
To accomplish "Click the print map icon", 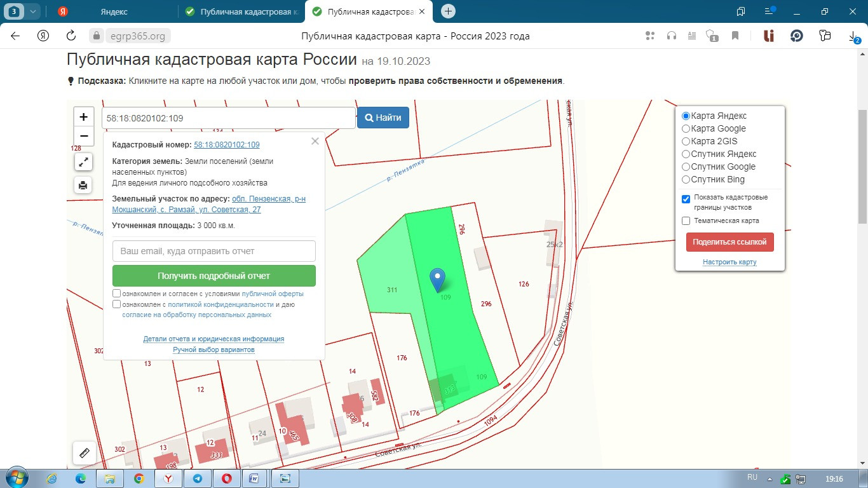I will click(83, 186).
